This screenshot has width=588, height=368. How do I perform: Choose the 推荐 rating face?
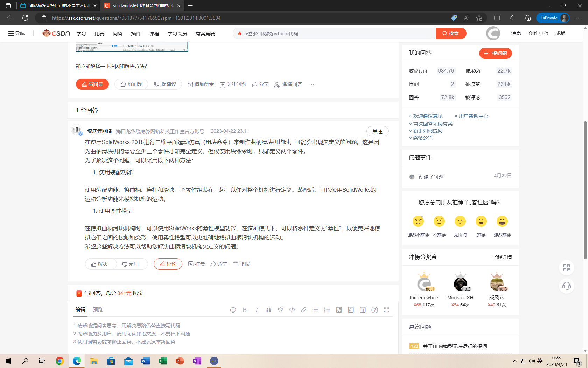tap(481, 221)
